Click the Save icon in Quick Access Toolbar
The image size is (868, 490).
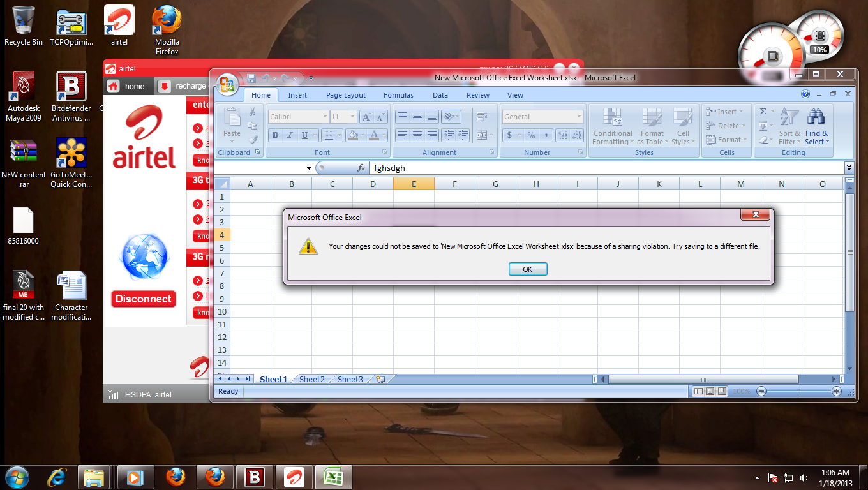[x=251, y=78]
